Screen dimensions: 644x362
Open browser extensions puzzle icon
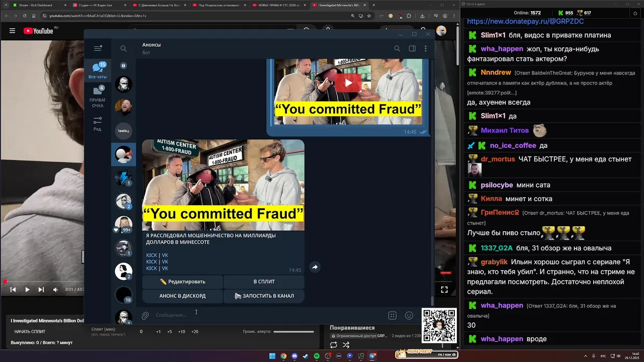[410, 16]
